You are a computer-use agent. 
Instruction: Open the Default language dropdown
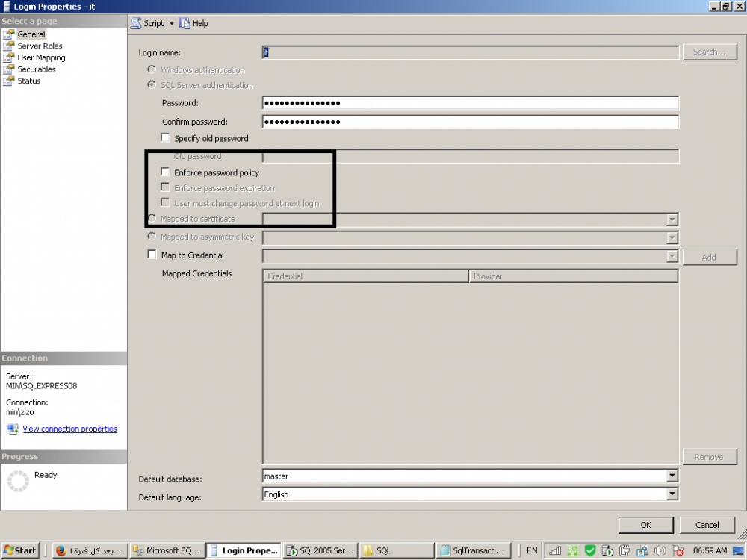[672, 494]
